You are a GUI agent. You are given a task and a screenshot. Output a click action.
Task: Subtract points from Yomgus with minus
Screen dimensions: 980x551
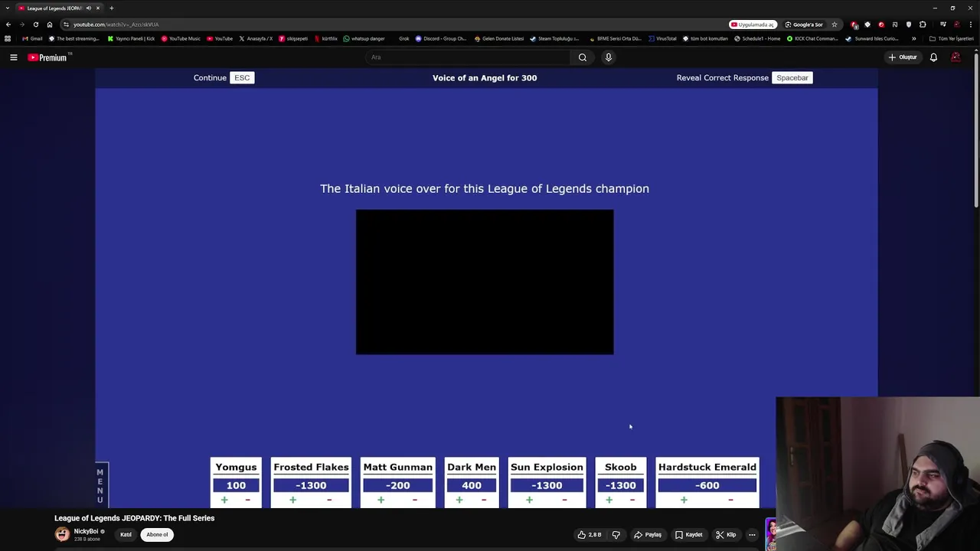click(247, 500)
